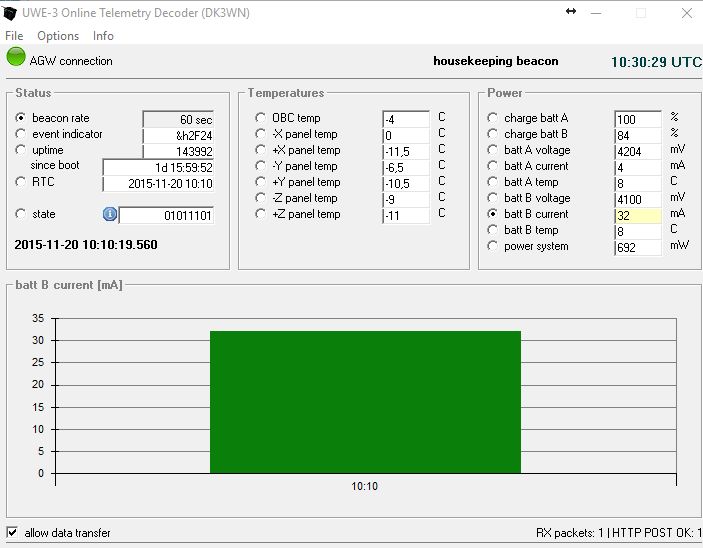Click the uptime field showing 143992
This screenshot has height=548, width=703.
178,151
